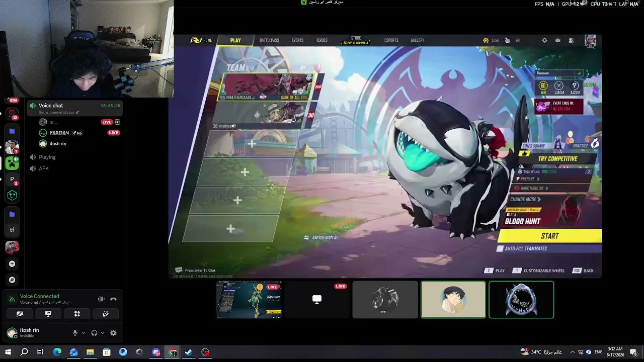Open MM.FARDAN name dropdown arrow
This screenshot has width=644, height=362.
click(x=253, y=98)
